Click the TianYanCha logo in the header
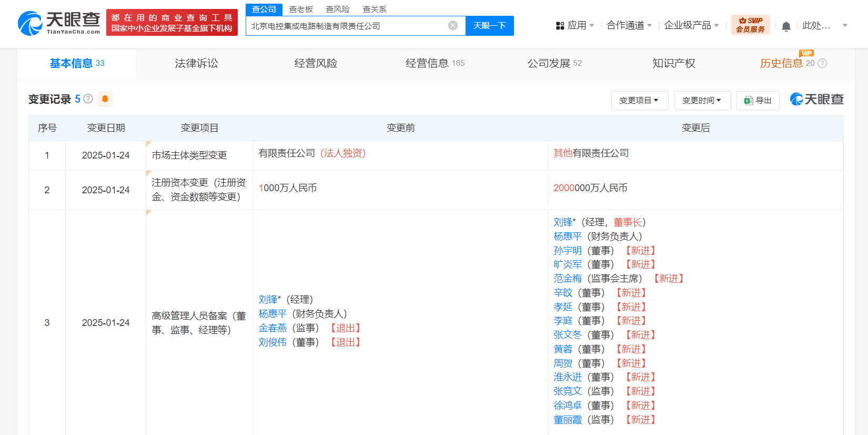 pyautogui.click(x=59, y=23)
